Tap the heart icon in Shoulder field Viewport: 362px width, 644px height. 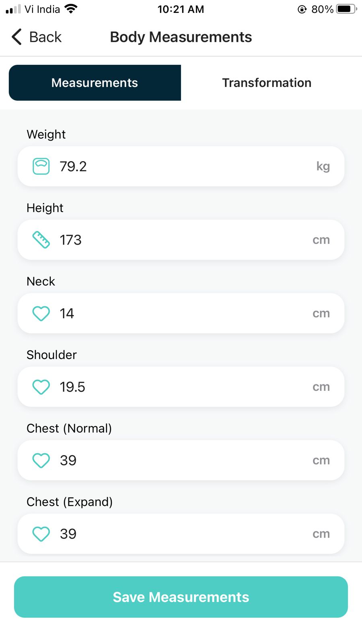tap(41, 387)
